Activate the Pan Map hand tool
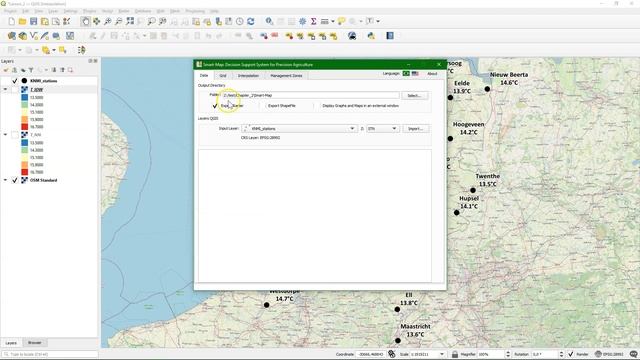 (85, 21)
